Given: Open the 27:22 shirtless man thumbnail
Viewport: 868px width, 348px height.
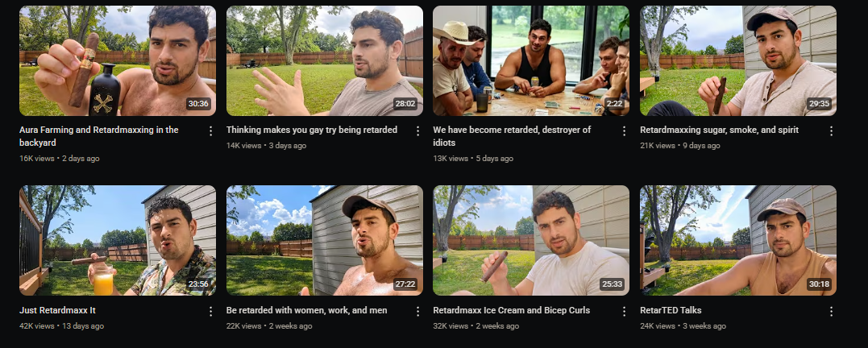Looking at the screenshot, I should (325, 241).
